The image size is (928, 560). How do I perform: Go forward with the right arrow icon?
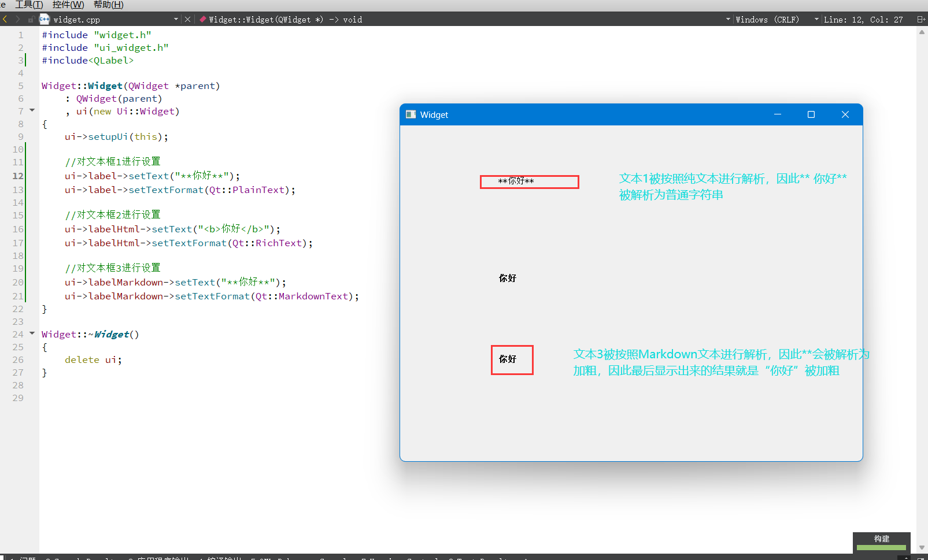(17, 19)
